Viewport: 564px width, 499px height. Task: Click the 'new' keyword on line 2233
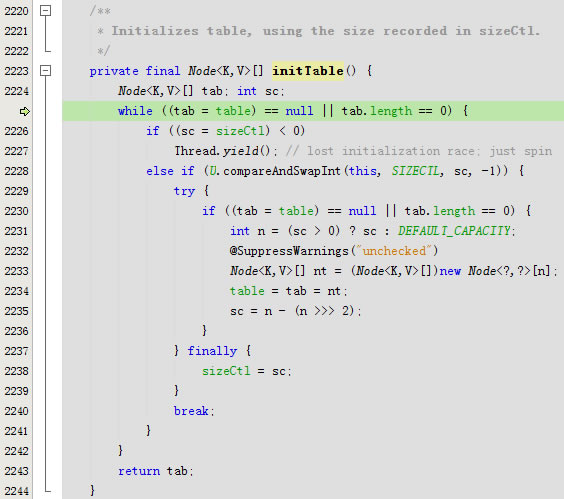tap(450, 271)
